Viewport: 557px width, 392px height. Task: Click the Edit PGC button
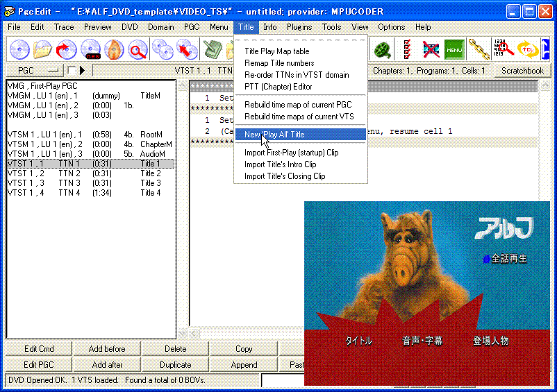click(39, 365)
